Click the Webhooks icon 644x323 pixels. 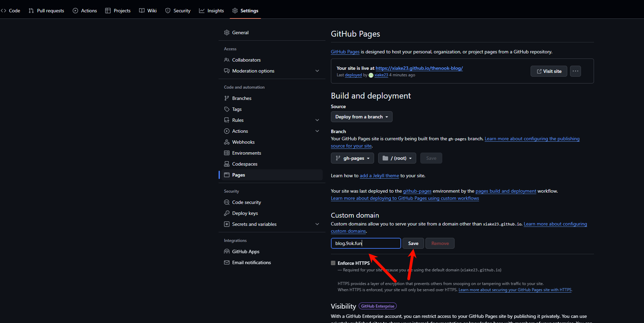click(x=227, y=142)
